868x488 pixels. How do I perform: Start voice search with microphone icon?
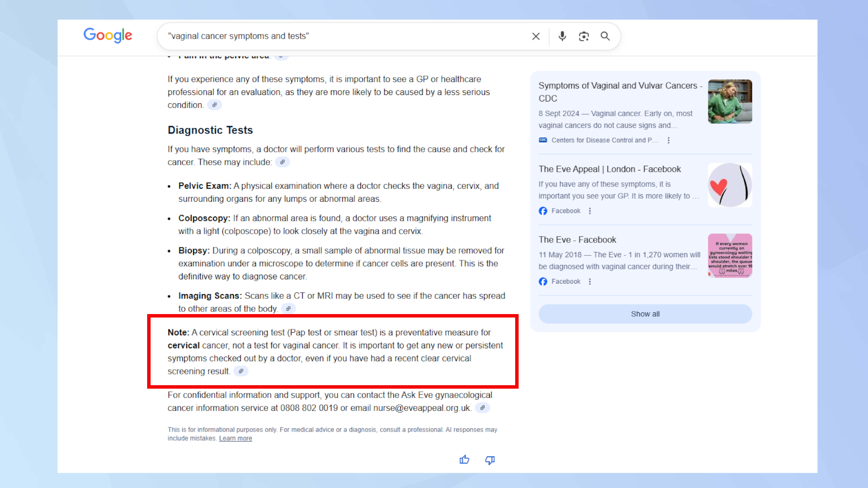tap(562, 36)
